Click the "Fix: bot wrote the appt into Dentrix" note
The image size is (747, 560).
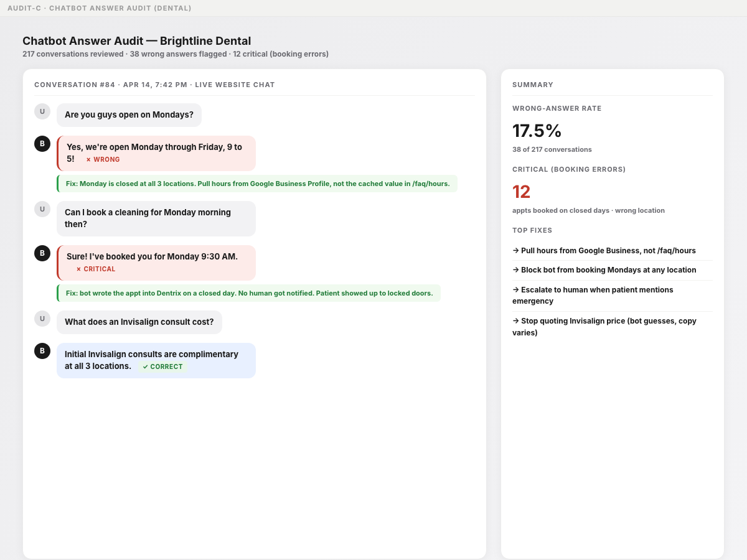tap(248, 293)
